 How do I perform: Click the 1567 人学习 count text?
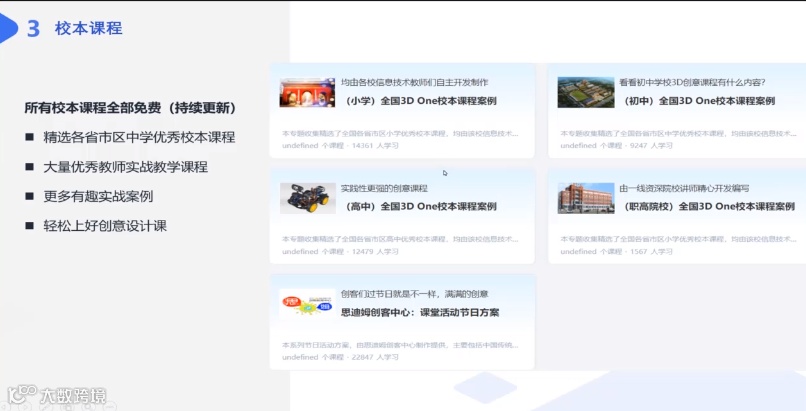pyautogui.click(x=651, y=251)
